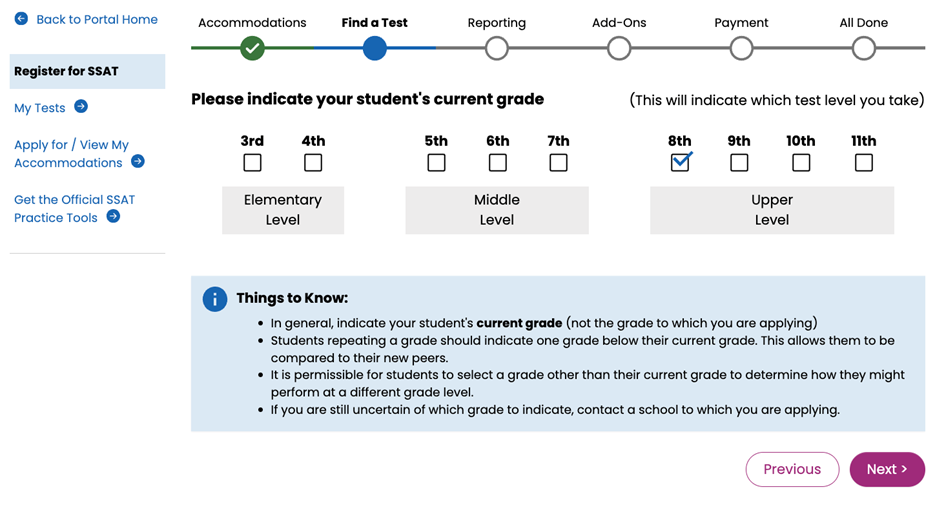Click arrow icon after SSAT Practice Tools
Viewport: 935px width, 505px height.
tap(113, 217)
